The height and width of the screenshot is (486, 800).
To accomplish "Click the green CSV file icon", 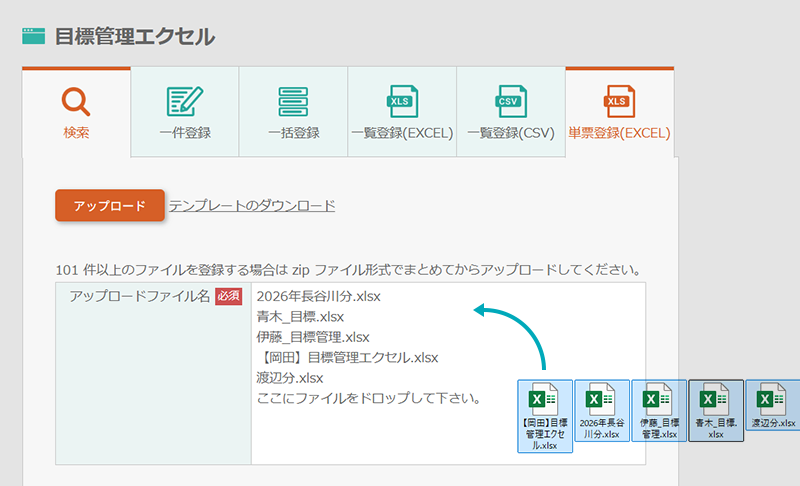I will pyautogui.click(x=511, y=101).
